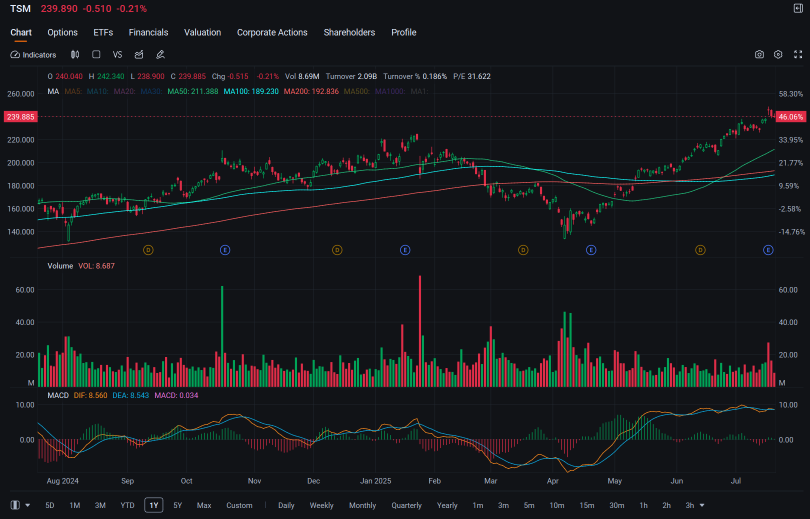This screenshot has width=810, height=519.
Task: Toggle the hidden MA10 line
Action: pyautogui.click(x=98, y=91)
